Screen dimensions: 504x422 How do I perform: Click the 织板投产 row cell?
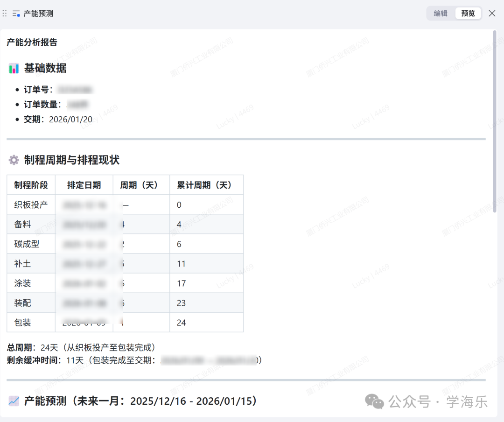pyautogui.click(x=31, y=204)
